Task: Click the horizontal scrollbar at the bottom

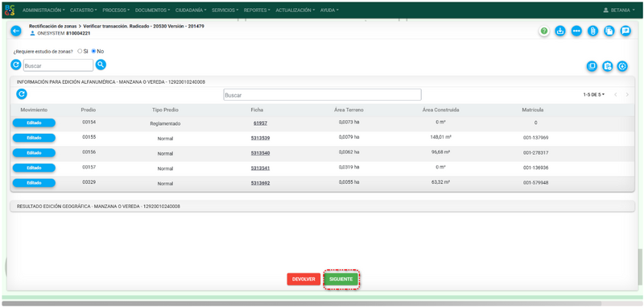Action: click(302, 303)
